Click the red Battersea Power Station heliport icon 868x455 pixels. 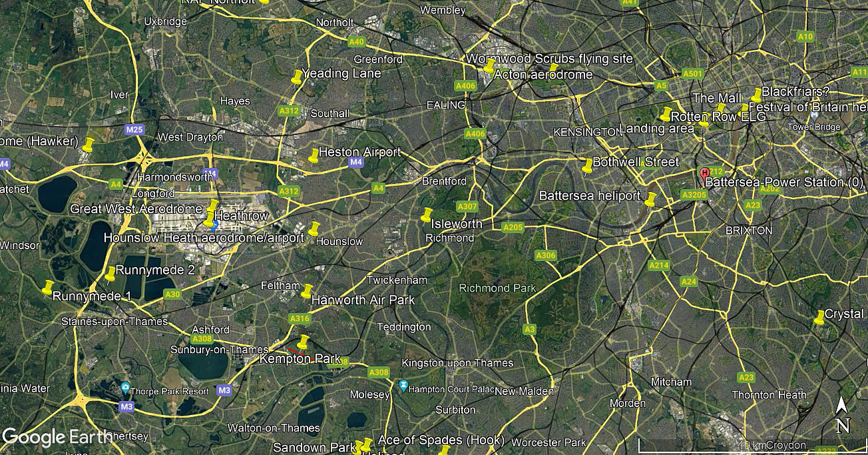click(704, 173)
